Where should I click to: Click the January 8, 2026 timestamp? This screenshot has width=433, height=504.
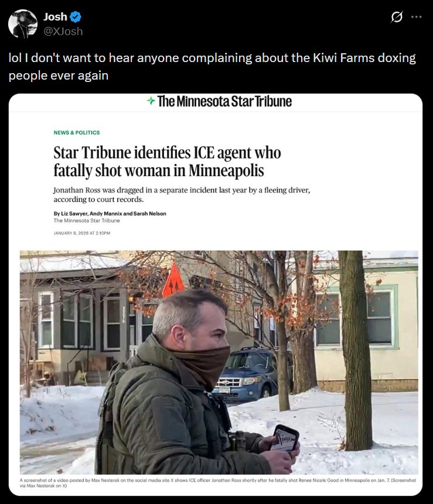coord(81,233)
